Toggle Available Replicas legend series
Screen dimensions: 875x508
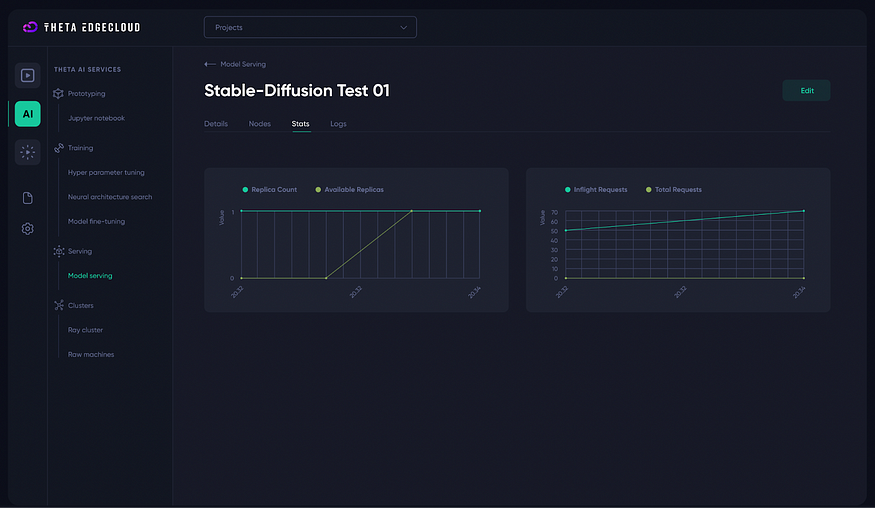point(349,190)
